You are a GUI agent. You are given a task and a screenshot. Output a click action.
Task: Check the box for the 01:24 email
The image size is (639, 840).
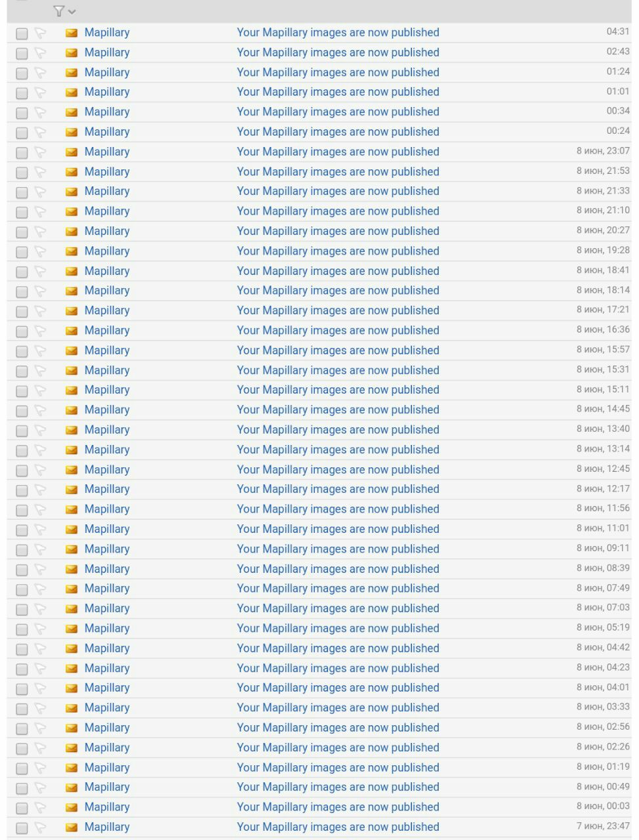click(22, 73)
